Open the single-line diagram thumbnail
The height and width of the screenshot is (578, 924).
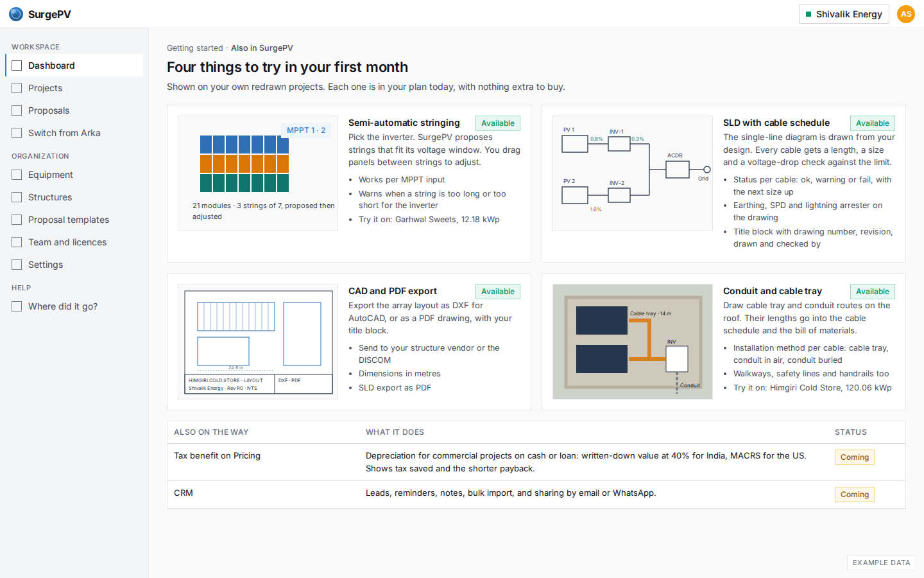click(633, 173)
